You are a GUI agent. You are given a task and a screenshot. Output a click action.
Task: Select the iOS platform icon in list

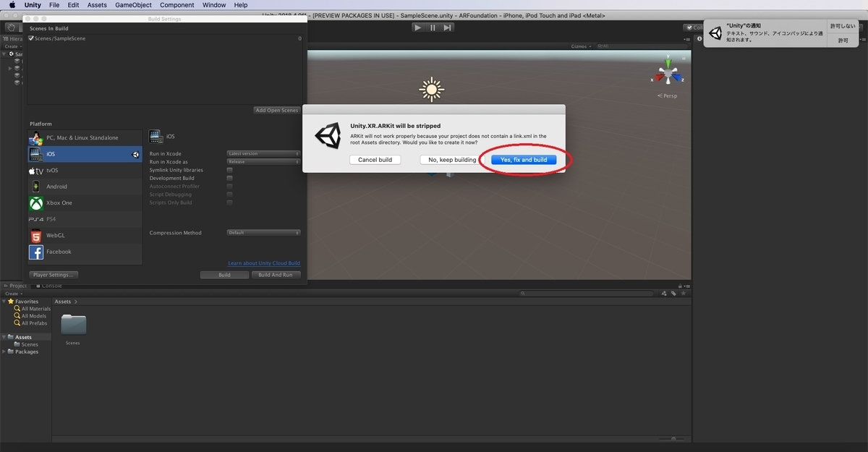pos(35,154)
